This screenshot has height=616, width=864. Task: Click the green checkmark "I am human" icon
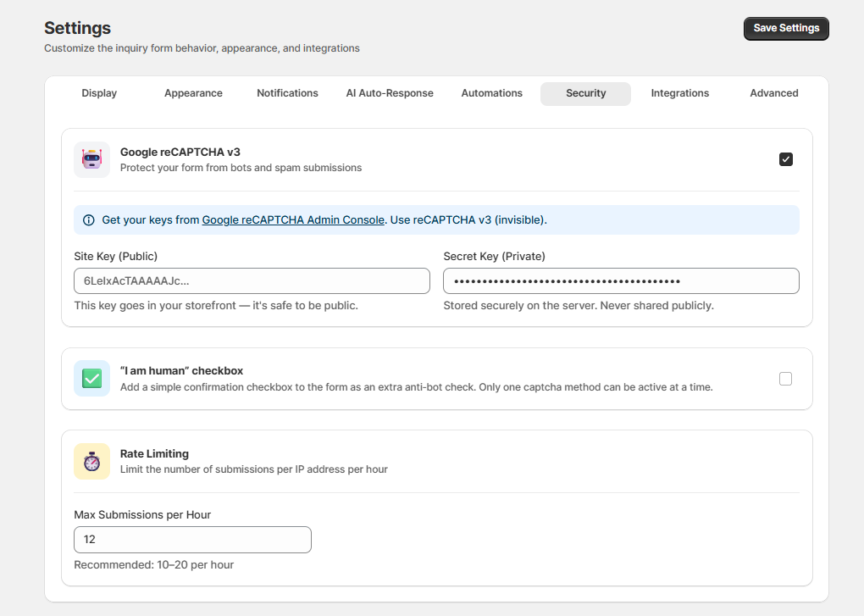pos(91,379)
